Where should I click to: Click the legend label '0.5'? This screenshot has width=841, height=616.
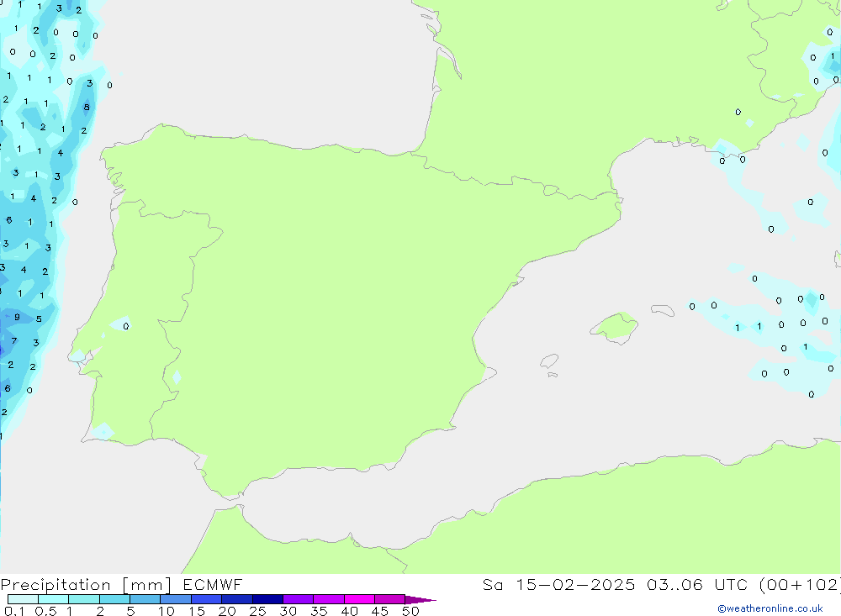pyautogui.click(x=45, y=611)
